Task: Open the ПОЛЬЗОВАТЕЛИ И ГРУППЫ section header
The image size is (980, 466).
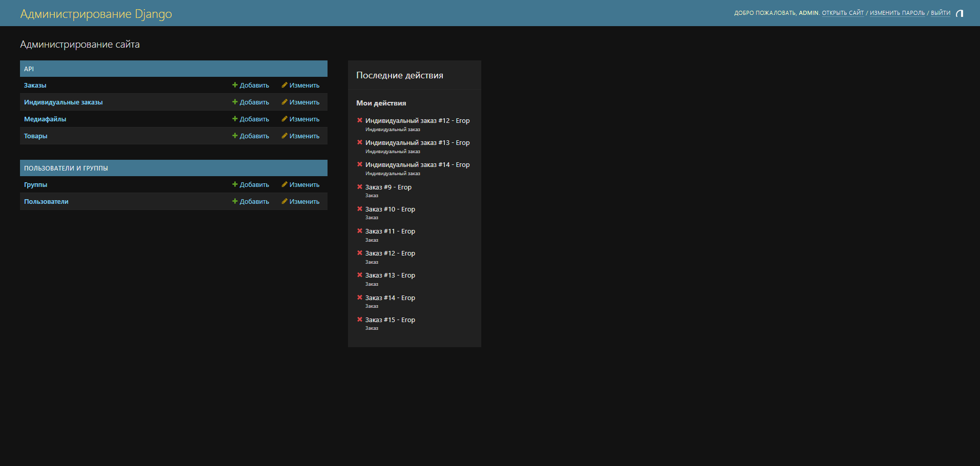Action: [66, 168]
